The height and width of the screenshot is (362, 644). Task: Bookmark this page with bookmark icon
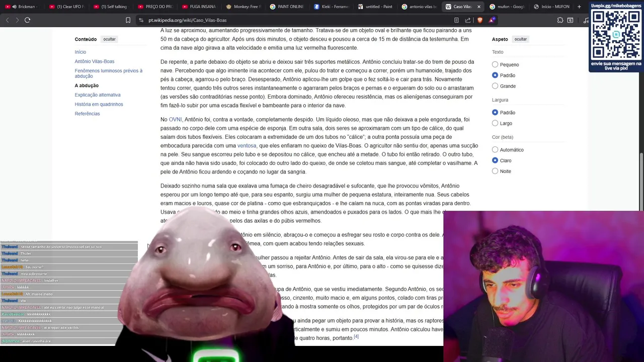click(x=128, y=20)
